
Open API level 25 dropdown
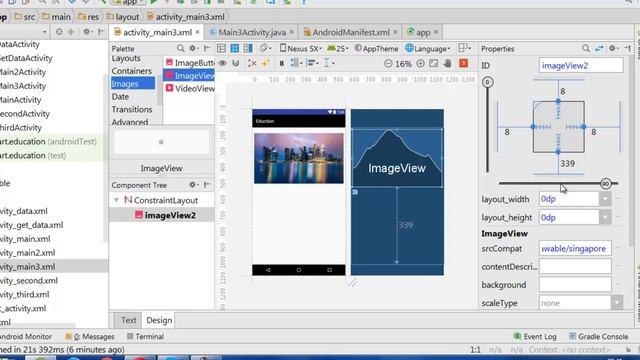[338, 49]
